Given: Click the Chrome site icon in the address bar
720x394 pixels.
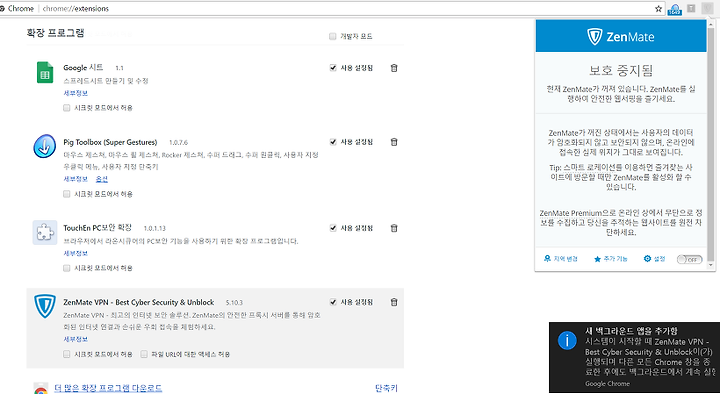Looking at the screenshot, I should tap(2, 9).
